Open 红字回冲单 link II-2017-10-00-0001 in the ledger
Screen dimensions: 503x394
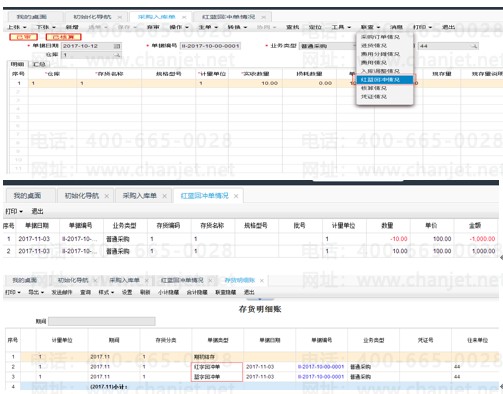(321, 367)
